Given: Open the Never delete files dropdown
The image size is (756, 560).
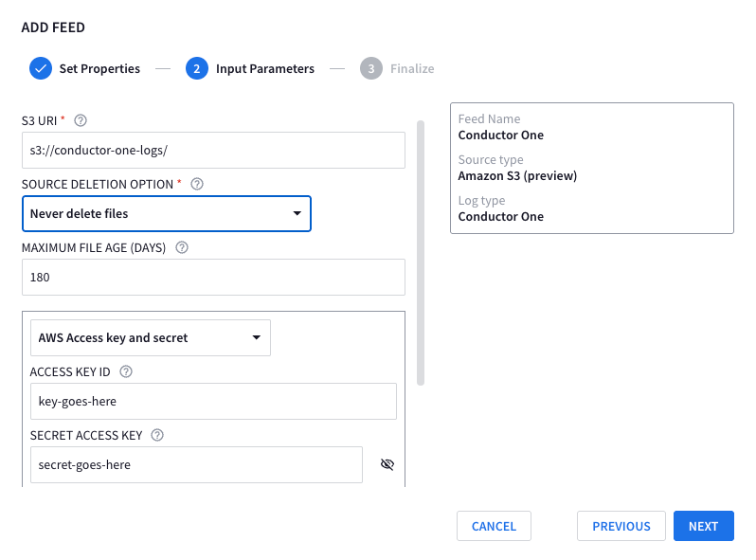Looking at the screenshot, I should [166, 213].
